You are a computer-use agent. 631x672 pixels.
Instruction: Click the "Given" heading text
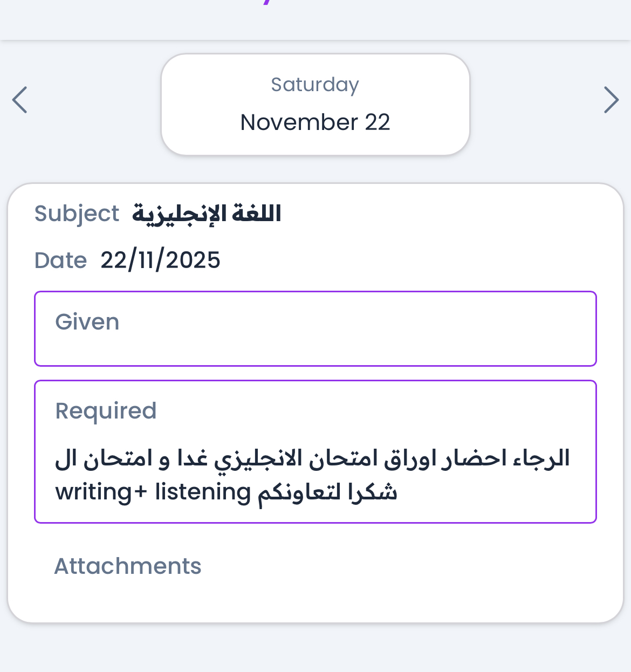(87, 322)
